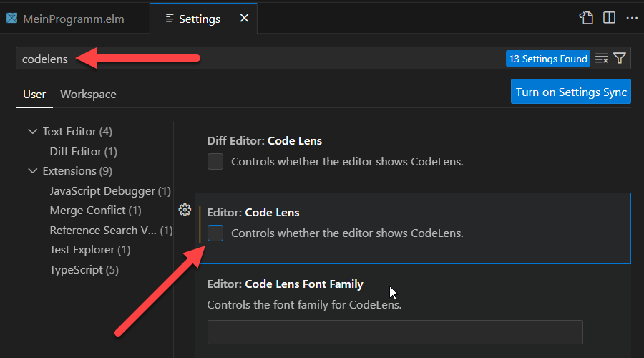Screen dimensions: 644x358
Task: Select TypeScript (5) in the tree
Action: pos(84,270)
